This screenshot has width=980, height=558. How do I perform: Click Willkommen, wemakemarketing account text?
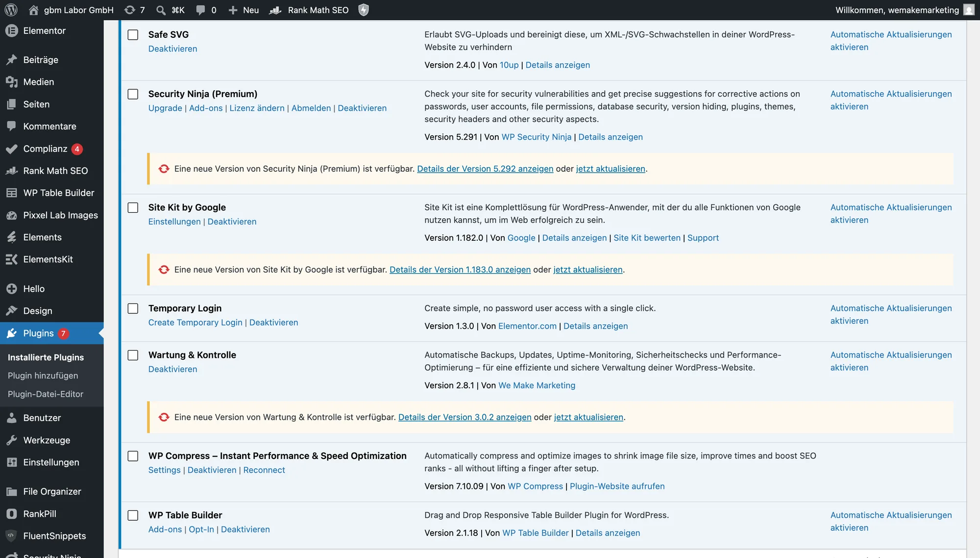click(x=897, y=10)
